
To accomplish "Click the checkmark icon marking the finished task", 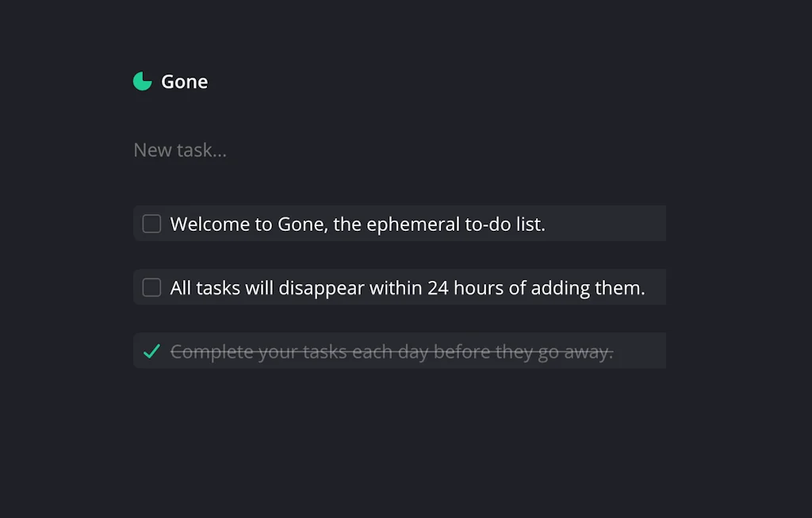I will click(x=151, y=351).
